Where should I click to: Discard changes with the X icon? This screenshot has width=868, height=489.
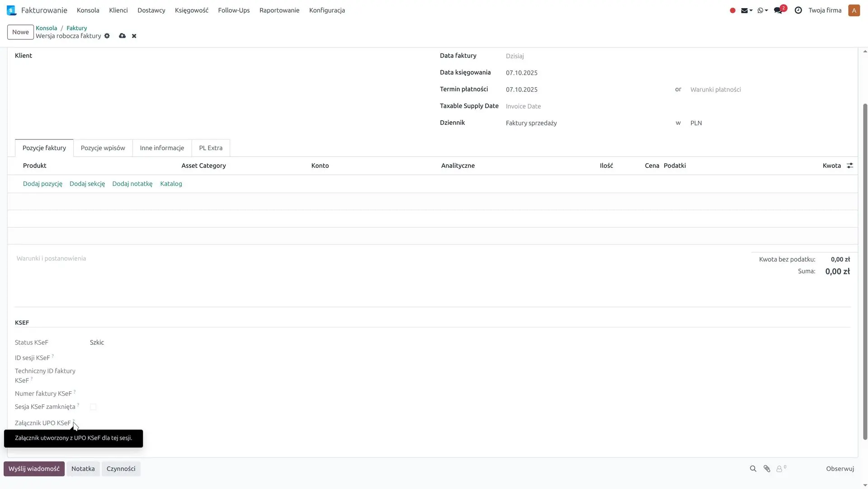click(134, 36)
